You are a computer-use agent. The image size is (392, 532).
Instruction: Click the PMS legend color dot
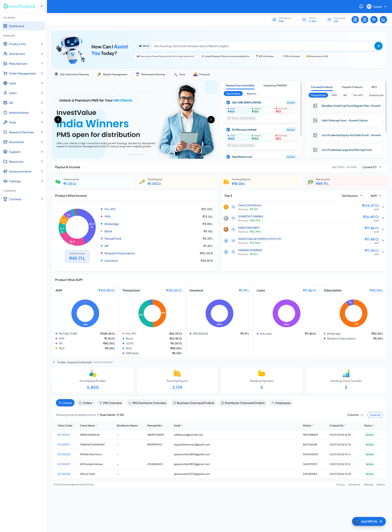pyautogui.click(x=101, y=216)
